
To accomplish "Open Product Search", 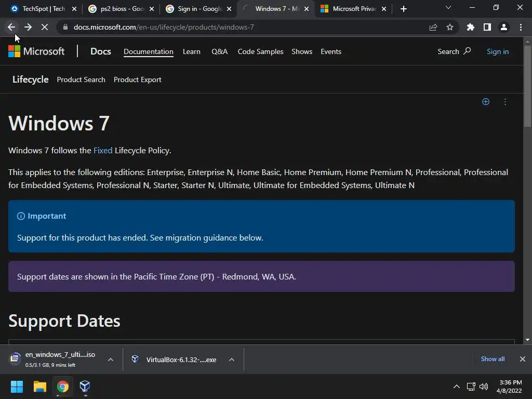I will point(81,79).
